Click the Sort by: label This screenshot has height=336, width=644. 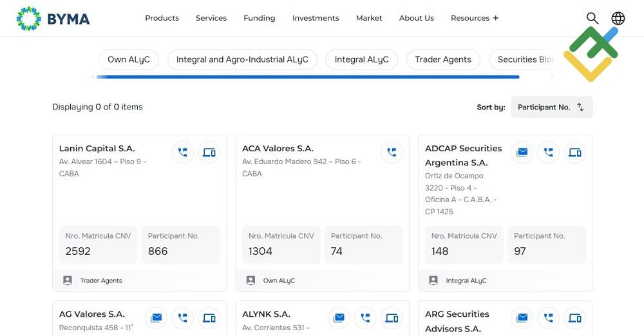(491, 107)
